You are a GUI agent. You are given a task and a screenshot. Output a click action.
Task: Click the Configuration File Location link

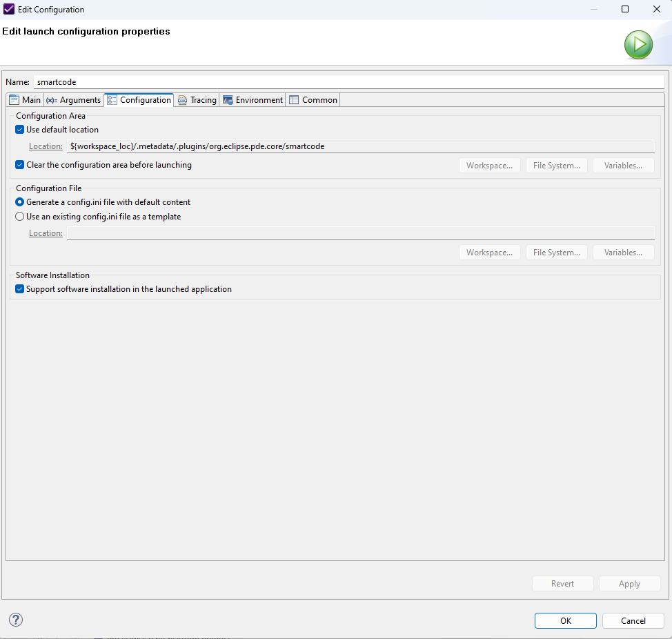click(x=46, y=233)
